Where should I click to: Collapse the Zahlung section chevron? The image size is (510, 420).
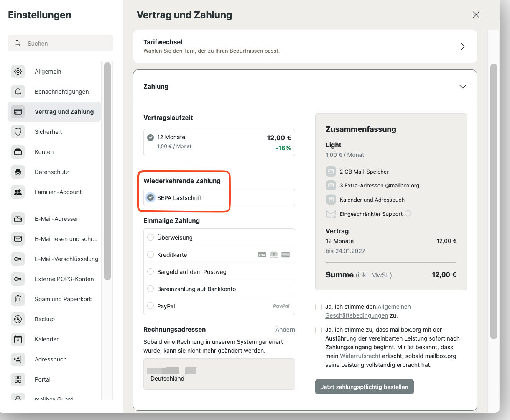[462, 87]
